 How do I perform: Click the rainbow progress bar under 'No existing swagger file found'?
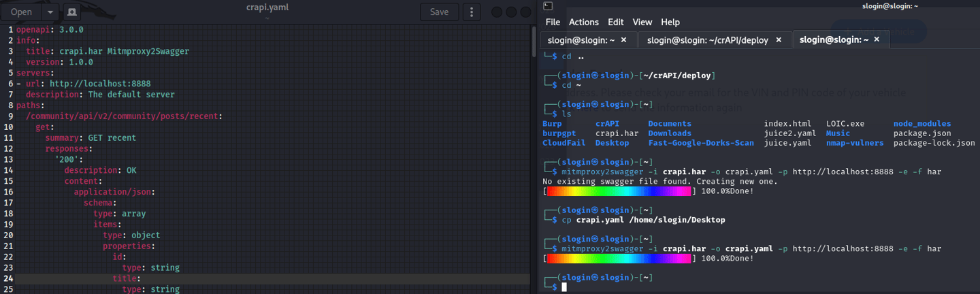[618, 191]
